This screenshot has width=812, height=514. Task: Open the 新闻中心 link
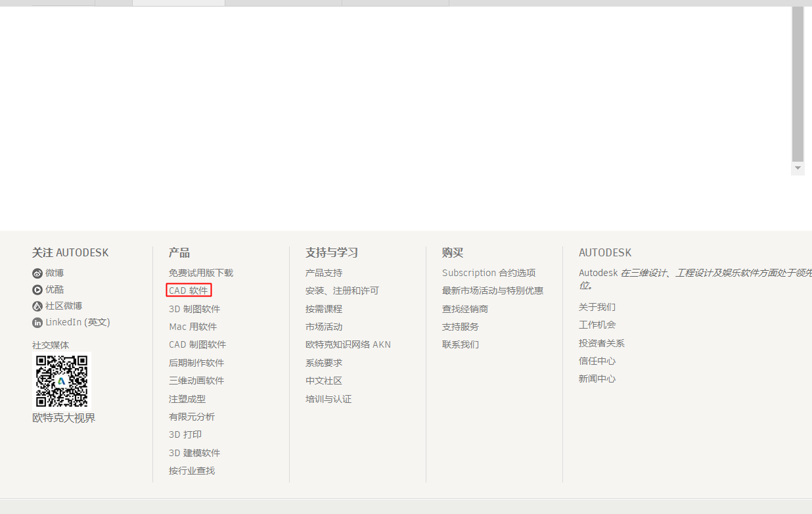click(597, 379)
